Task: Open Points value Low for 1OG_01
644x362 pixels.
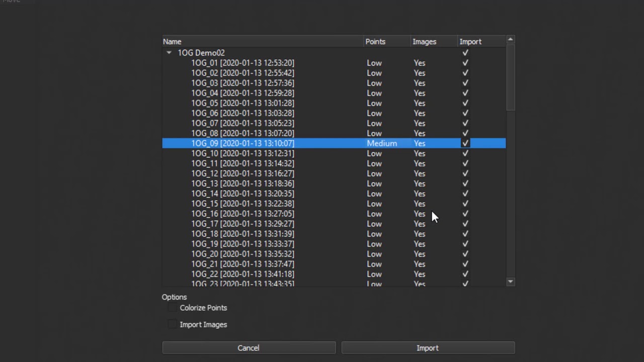Action: (x=374, y=63)
